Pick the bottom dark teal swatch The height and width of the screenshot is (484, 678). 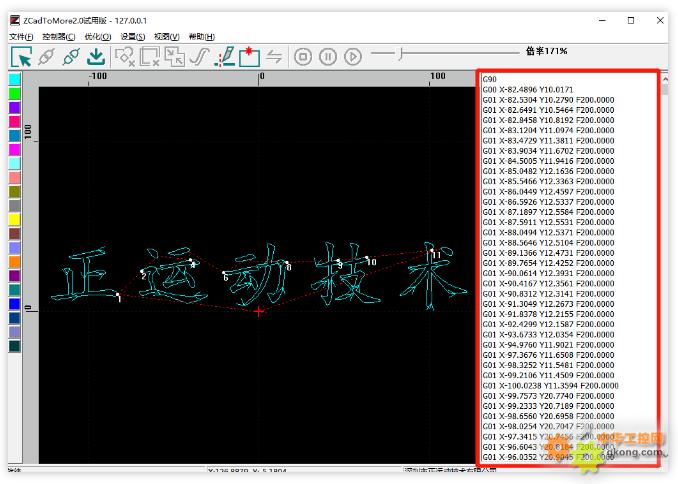[x=15, y=346]
